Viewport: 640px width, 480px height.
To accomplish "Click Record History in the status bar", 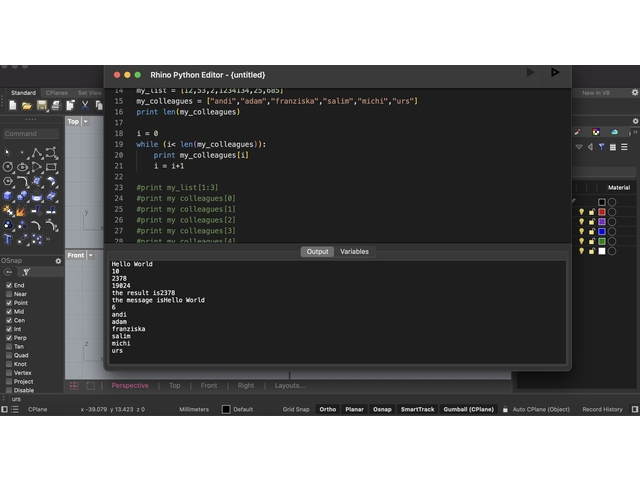I will [602, 409].
